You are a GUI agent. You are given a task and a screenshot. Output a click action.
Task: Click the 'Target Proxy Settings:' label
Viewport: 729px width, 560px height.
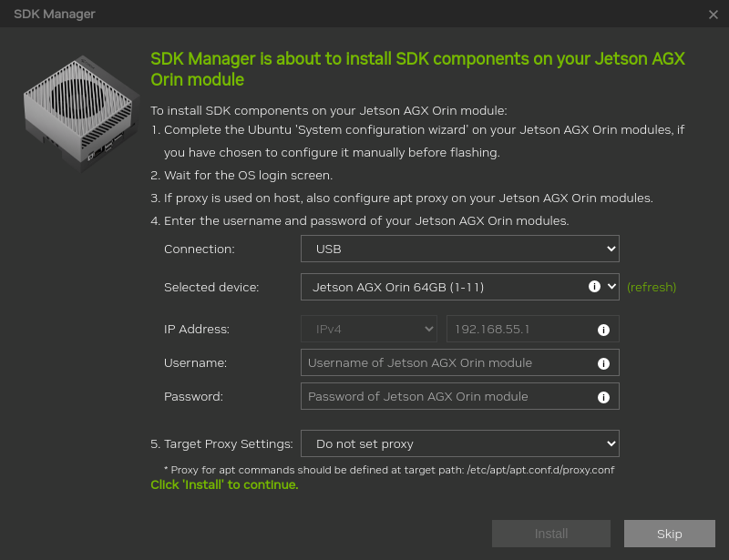[x=228, y=444]
